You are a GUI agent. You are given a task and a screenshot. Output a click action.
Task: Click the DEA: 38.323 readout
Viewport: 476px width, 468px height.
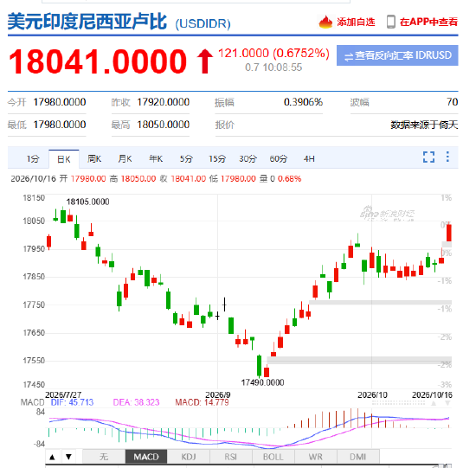(x=136, y=402)
